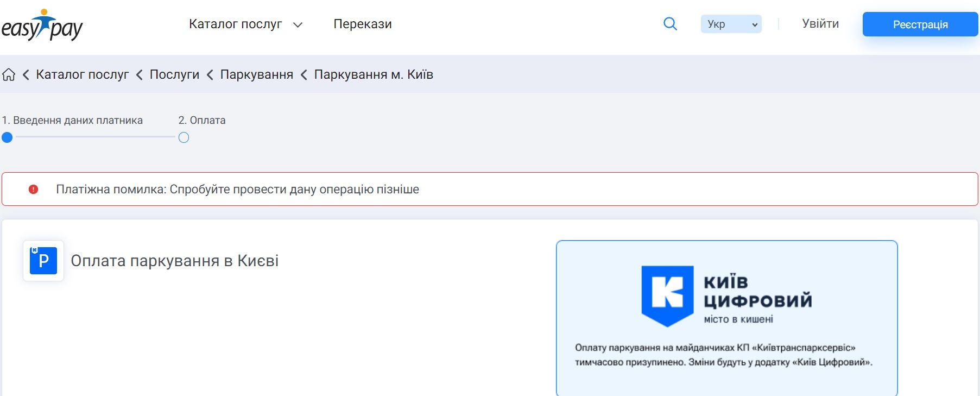Image resolution: width=980 pixels, height=396 pixels.
Task: Click the '2. Оплата' step label
Action: click(x=202, y=120)
